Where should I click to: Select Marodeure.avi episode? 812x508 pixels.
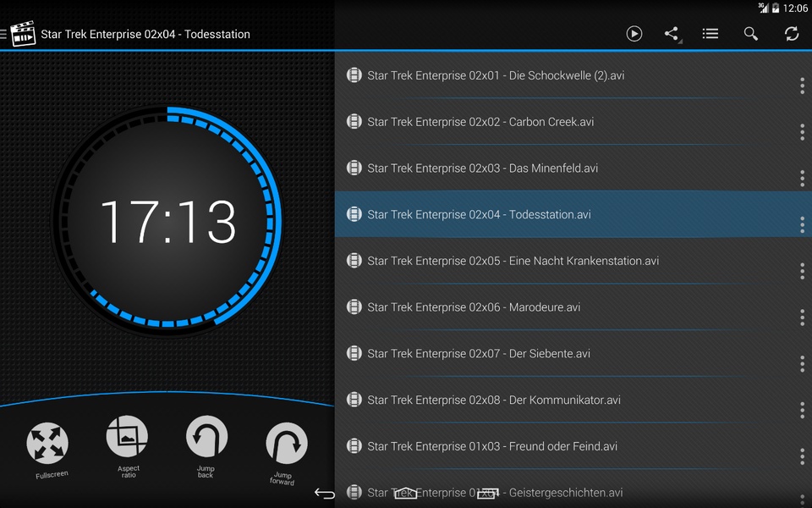click(x=573, y=306)
